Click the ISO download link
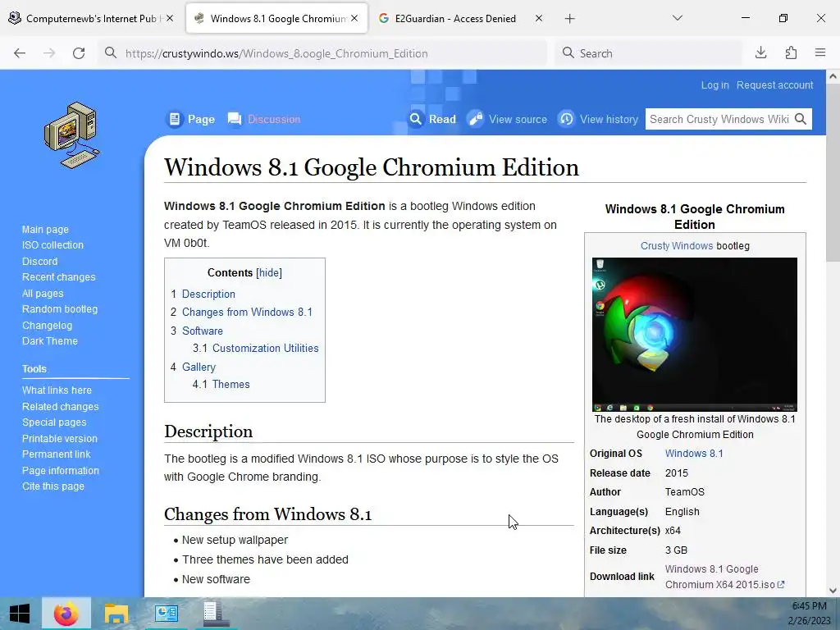Viewport: 840px width, 630px height. point(724,577)
